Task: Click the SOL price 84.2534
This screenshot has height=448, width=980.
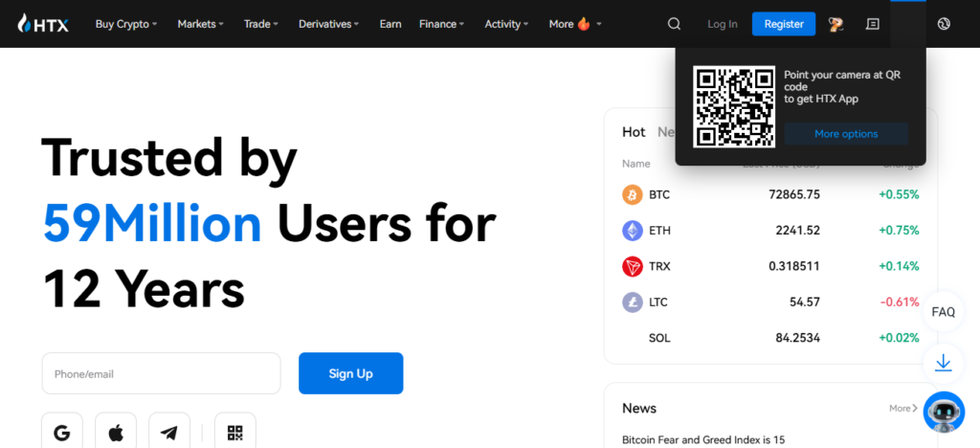Action: click(x=797, y=338)
